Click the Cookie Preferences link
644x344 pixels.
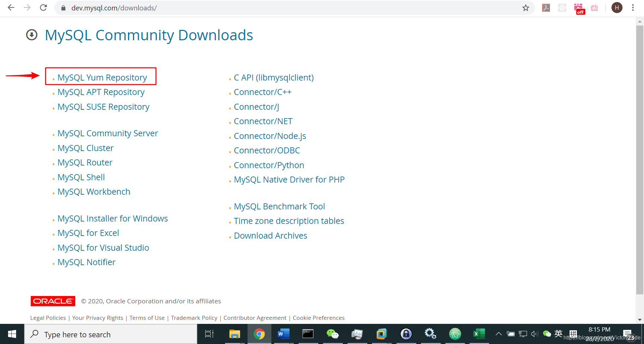318,317
